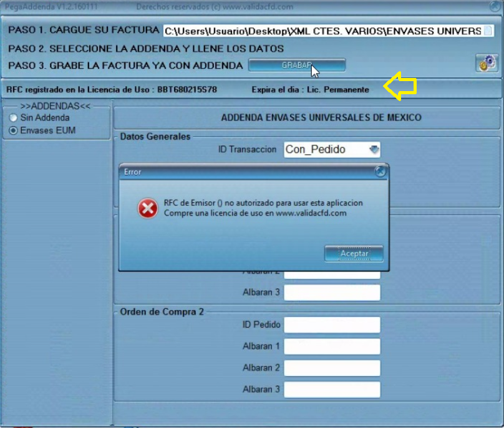Click the ID Pedido field in Orden de Compra 2

tap(332, 325)
